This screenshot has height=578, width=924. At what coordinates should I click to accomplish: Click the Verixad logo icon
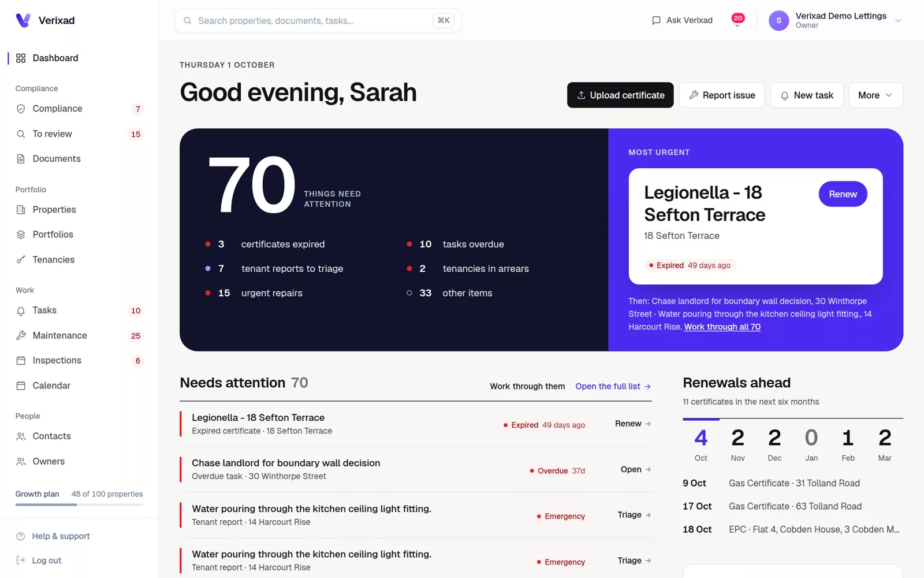[x=23, y=20]
